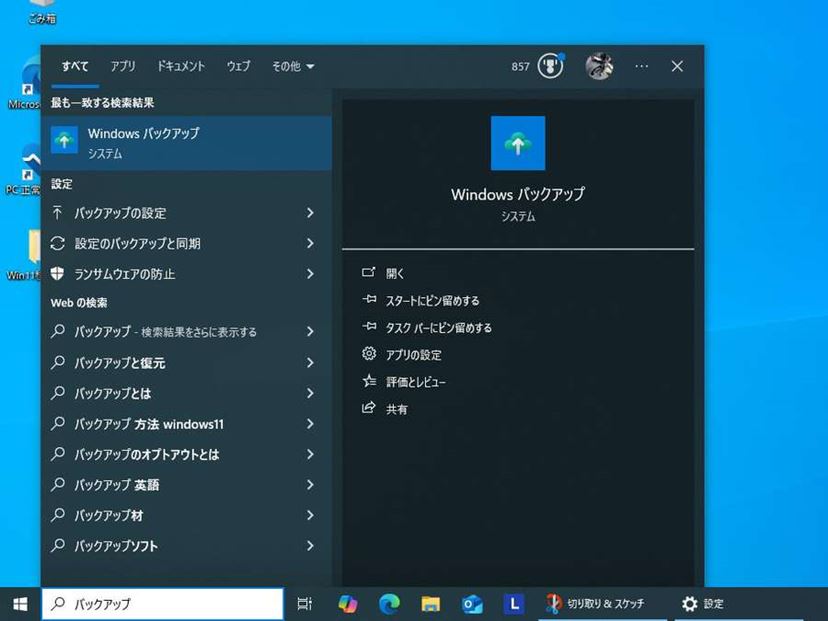Open File Explorer from the taskbar
Viewport: 828px width, 621px height.
(430, 603)
